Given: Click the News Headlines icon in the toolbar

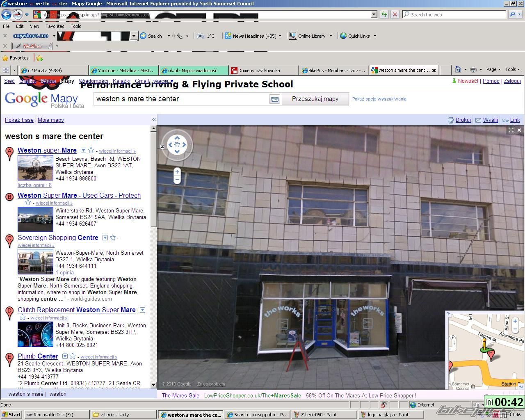Looking at the screenshot, I should point(228,36).
